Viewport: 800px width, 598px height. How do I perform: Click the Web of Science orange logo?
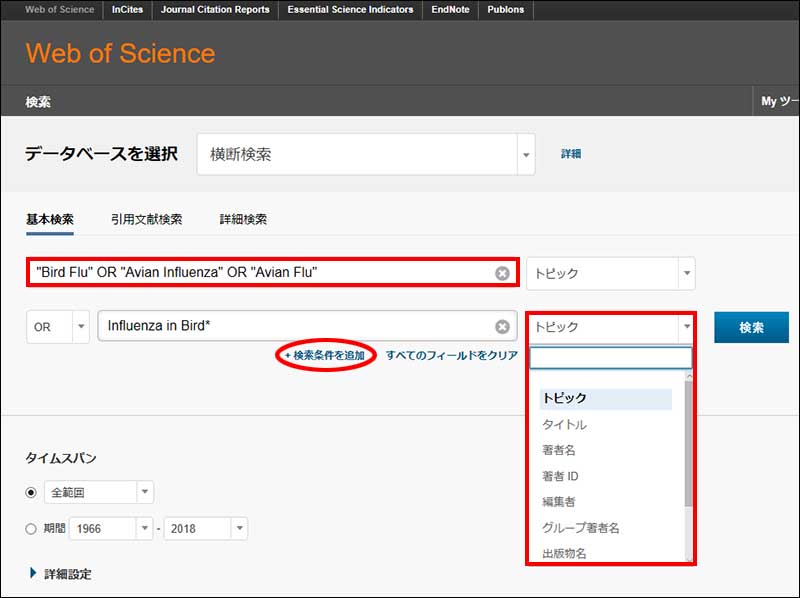[120, 53]
